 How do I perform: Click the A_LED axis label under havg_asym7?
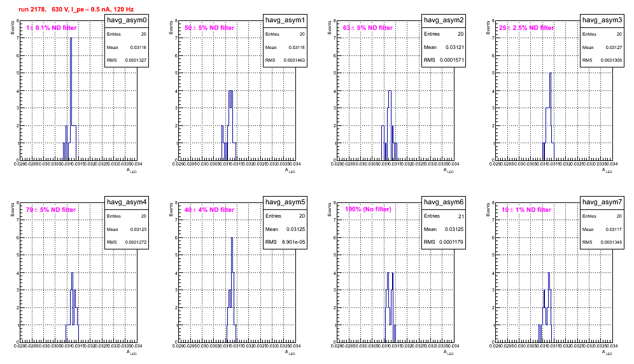tap(607, 353)
